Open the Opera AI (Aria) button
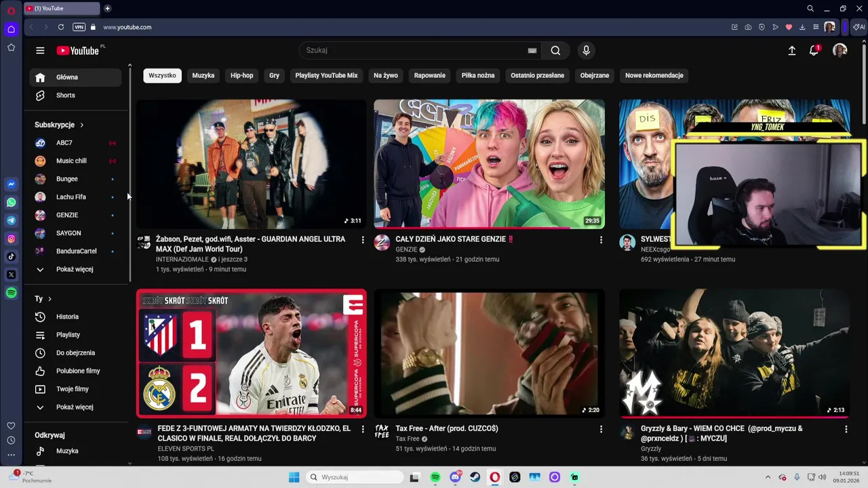This screenshot has width=868, height=488. pos(859,27)
